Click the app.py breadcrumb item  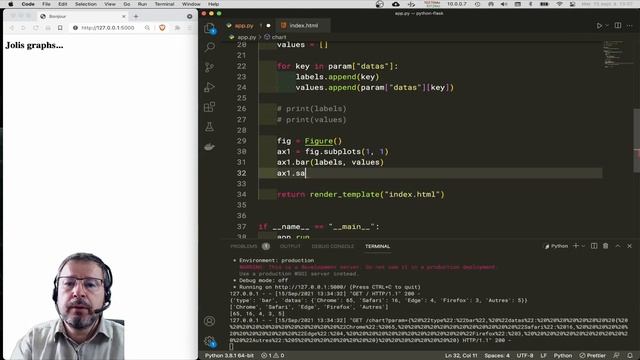pos(247,37)
